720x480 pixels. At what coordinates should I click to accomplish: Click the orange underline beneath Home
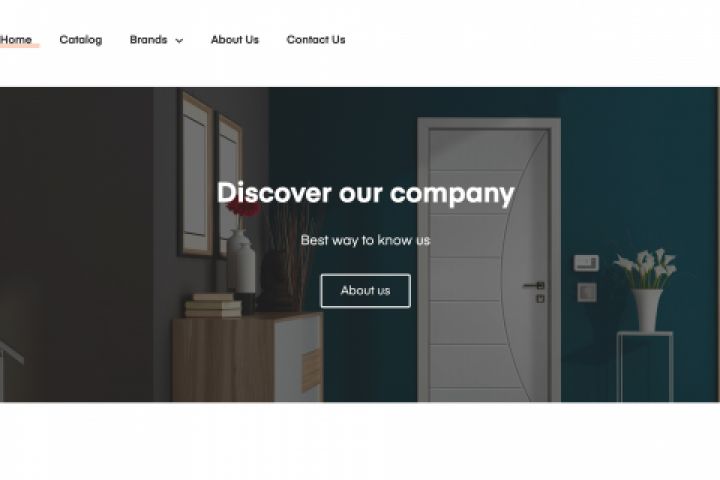(x=20, y=46)
